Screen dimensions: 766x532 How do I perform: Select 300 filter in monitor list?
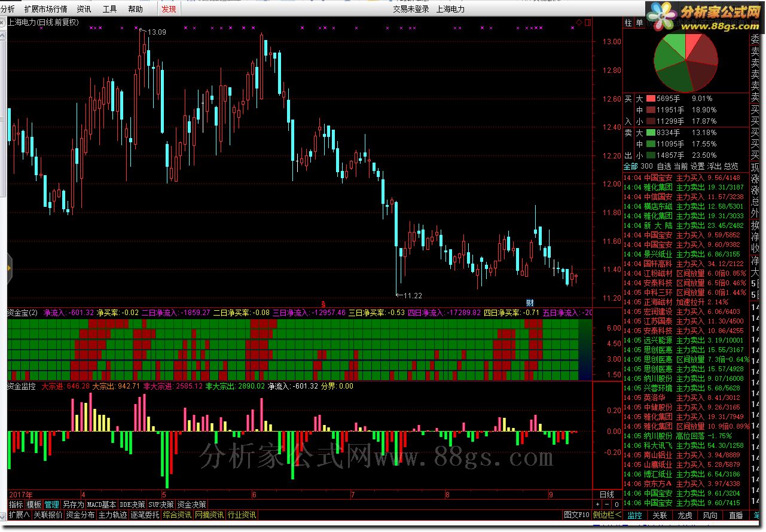pos(646,166)
